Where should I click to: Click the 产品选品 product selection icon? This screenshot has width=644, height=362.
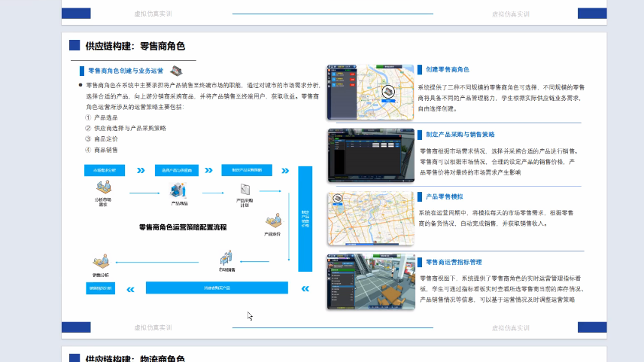click(x=179, y=190)
